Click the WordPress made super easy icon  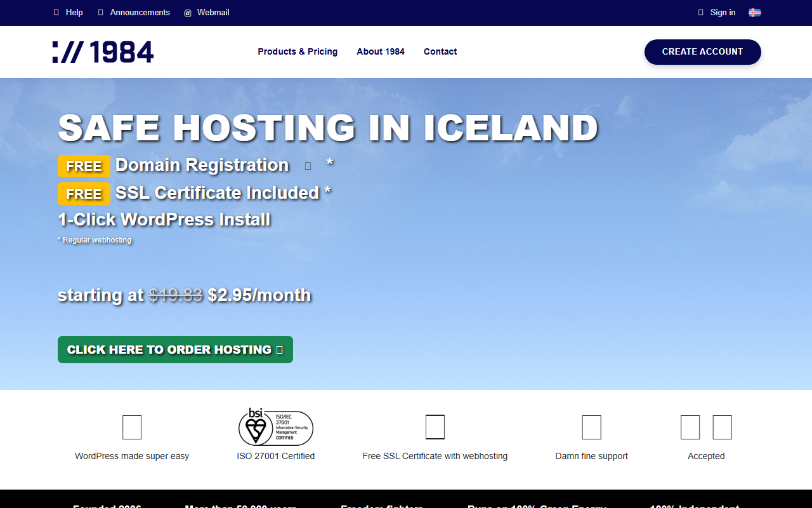click(x=132, y=427)
